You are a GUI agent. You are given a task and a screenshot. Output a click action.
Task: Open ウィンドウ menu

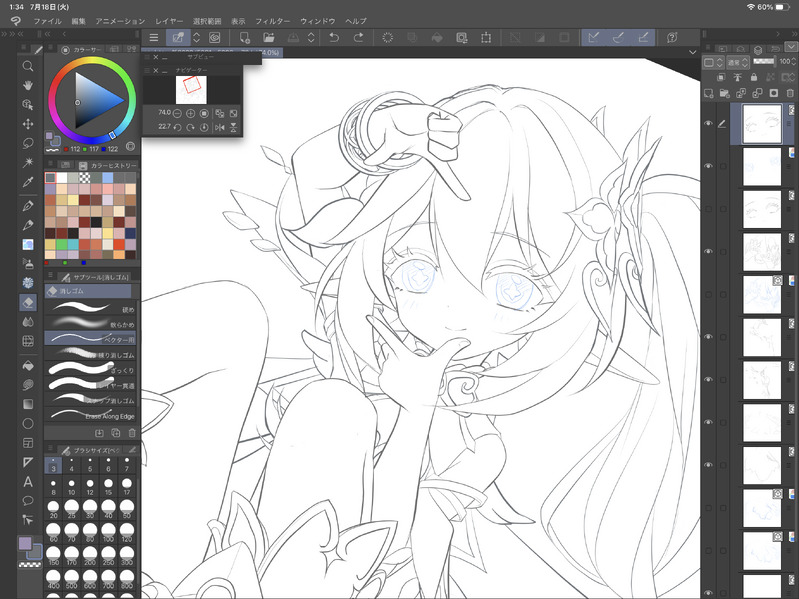click(317, 21)
